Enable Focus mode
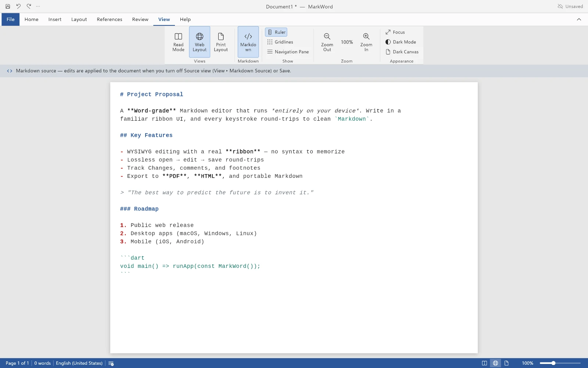The width and height of the screenshot is (588, 368). 395,32
